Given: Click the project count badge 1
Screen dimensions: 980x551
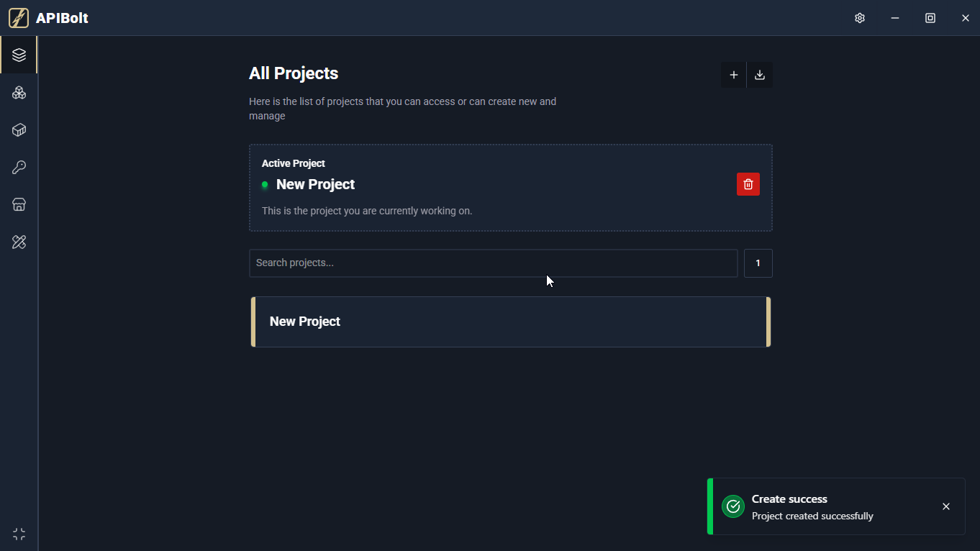Looking at the screenshot, I should [758, 263].
